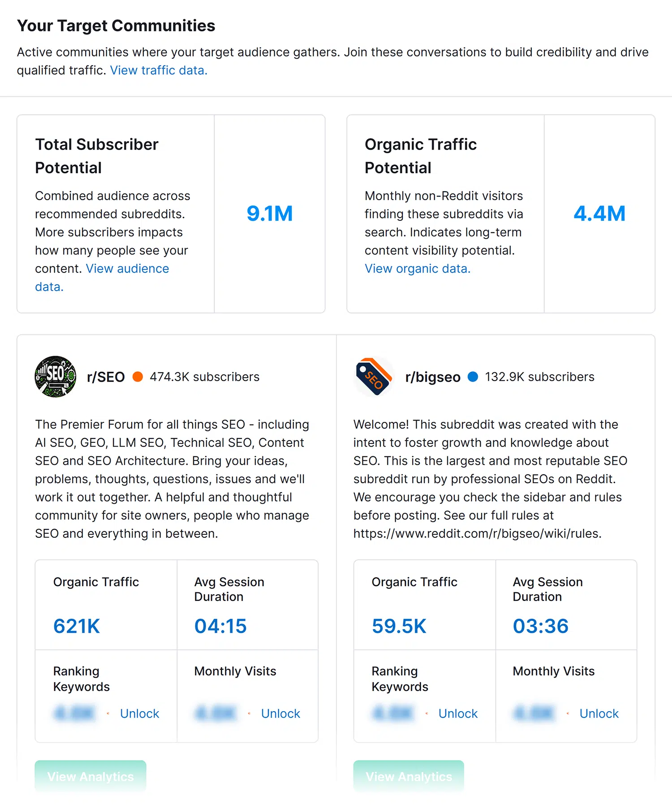The height and width of the screenshot is (807, 672).
Task: Click blurred Ranking Keywords value for r/bigseo
Action: 393,713
